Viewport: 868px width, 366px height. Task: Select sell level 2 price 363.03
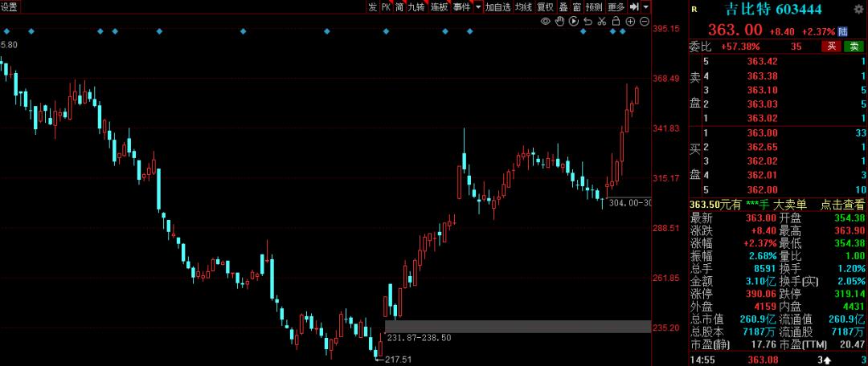click(x=762, y=104)
